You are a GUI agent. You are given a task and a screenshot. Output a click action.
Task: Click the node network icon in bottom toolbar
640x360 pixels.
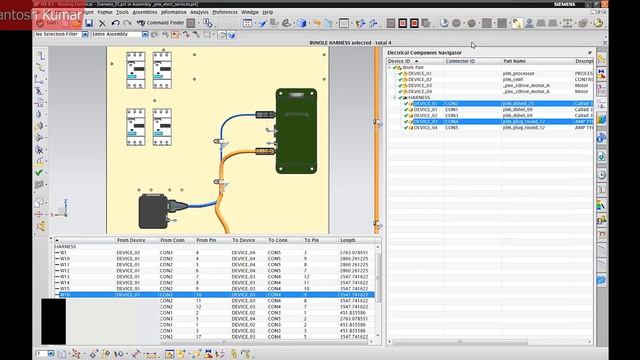click(x=76, y=354)
